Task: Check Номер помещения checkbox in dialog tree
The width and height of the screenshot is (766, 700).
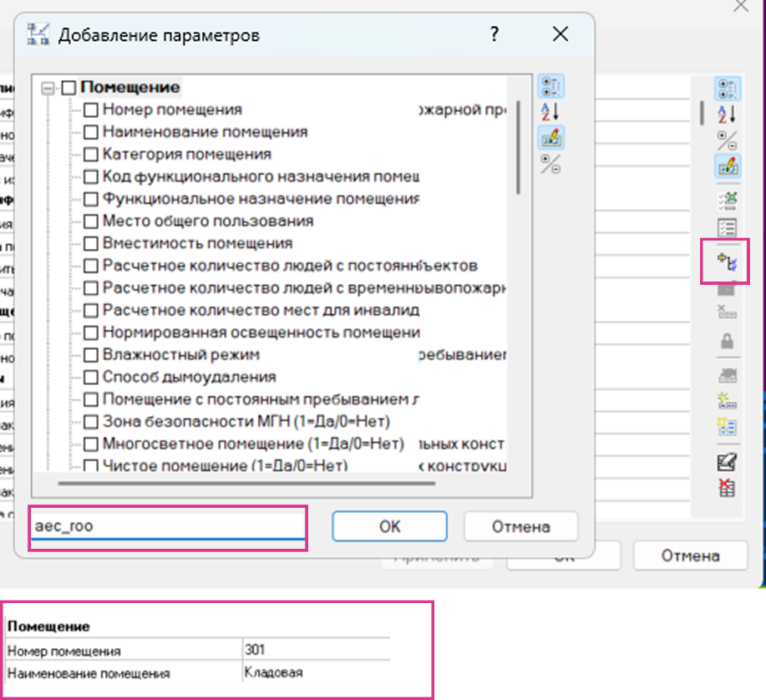Action: click(x=91, y=110)
